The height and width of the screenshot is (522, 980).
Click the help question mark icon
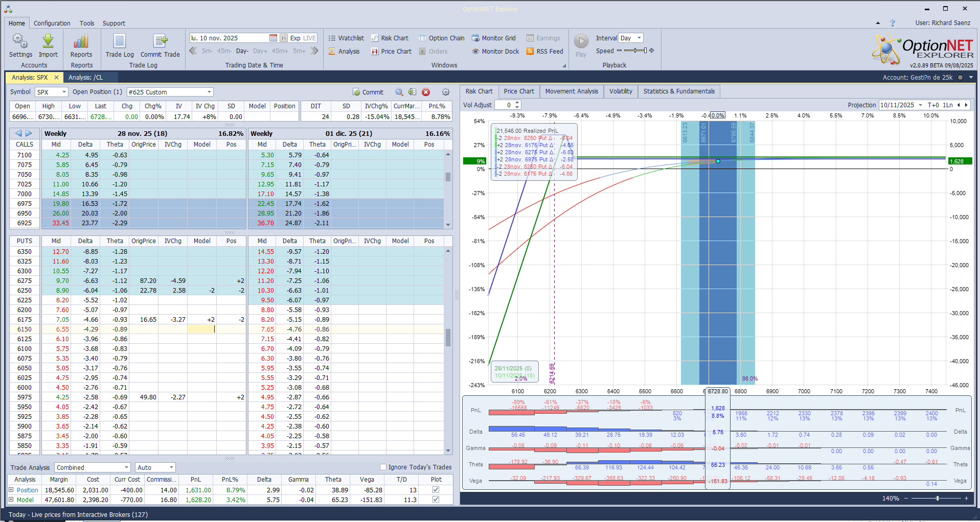pos(893,23)
